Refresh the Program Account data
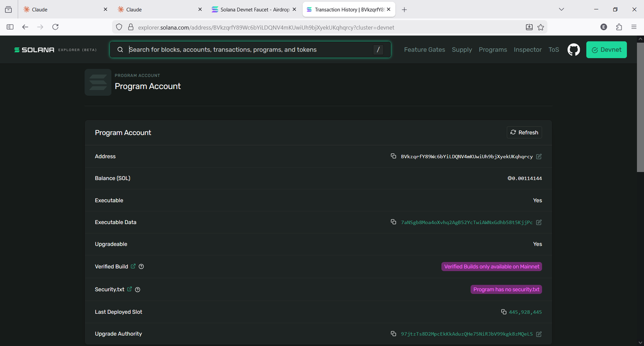 (524, 132)
